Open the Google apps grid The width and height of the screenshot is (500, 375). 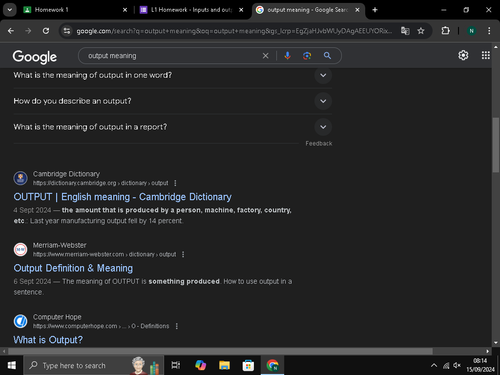(x=486, y=55)
